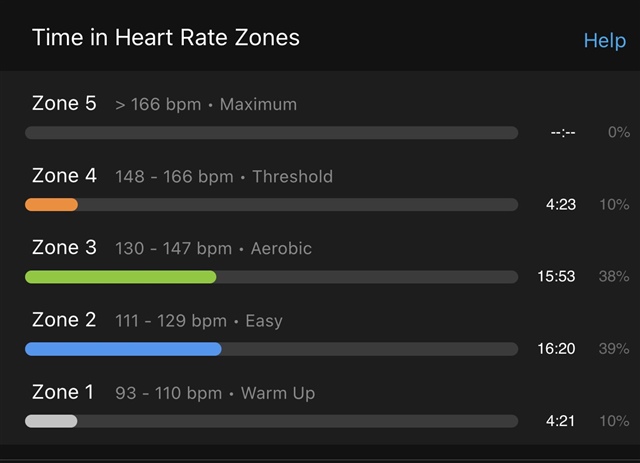This screenshot has height=463, width=640.
Task: Click the Zone 4 orange bar
Action: (x=51, y=205)
